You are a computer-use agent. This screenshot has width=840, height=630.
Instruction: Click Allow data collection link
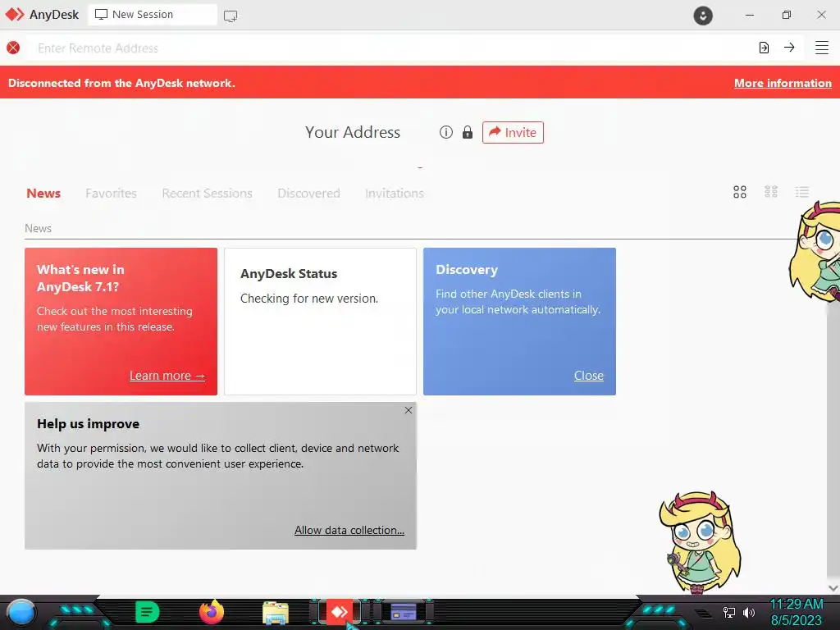[x=349, y=530]
